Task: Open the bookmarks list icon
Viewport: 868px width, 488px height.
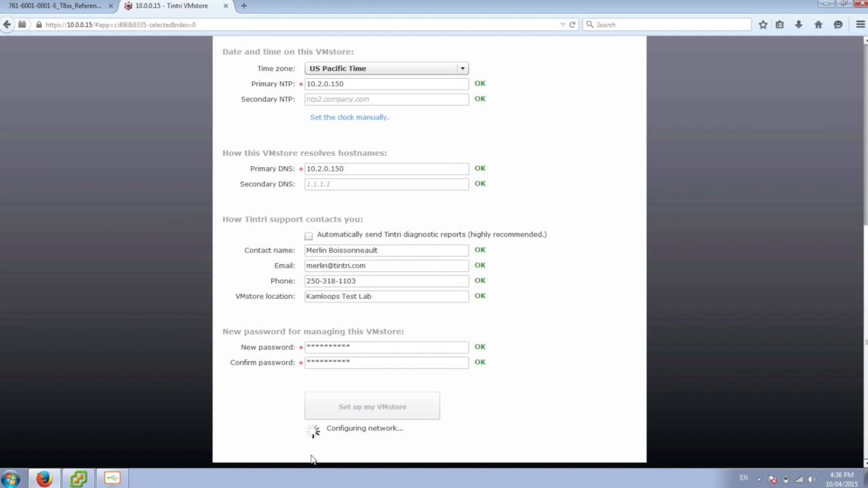Action: (780, 24)
